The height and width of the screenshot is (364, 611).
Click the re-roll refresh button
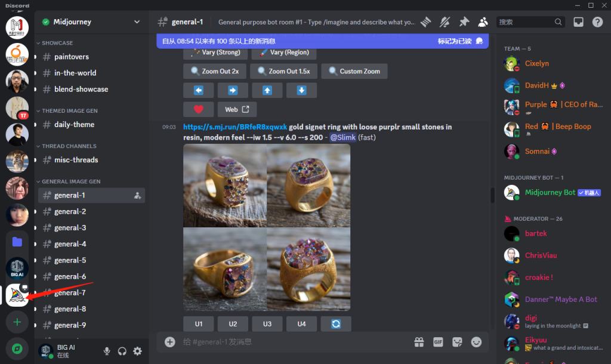coord(336,324)
